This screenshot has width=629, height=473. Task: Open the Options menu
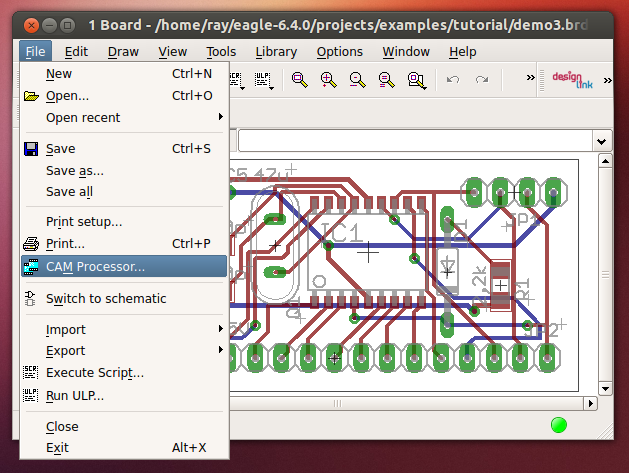[339, 51]
